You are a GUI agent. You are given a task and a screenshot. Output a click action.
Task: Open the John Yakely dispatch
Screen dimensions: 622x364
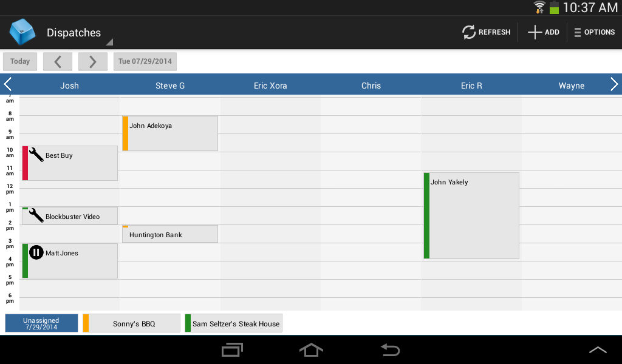[x=471, y=216]
